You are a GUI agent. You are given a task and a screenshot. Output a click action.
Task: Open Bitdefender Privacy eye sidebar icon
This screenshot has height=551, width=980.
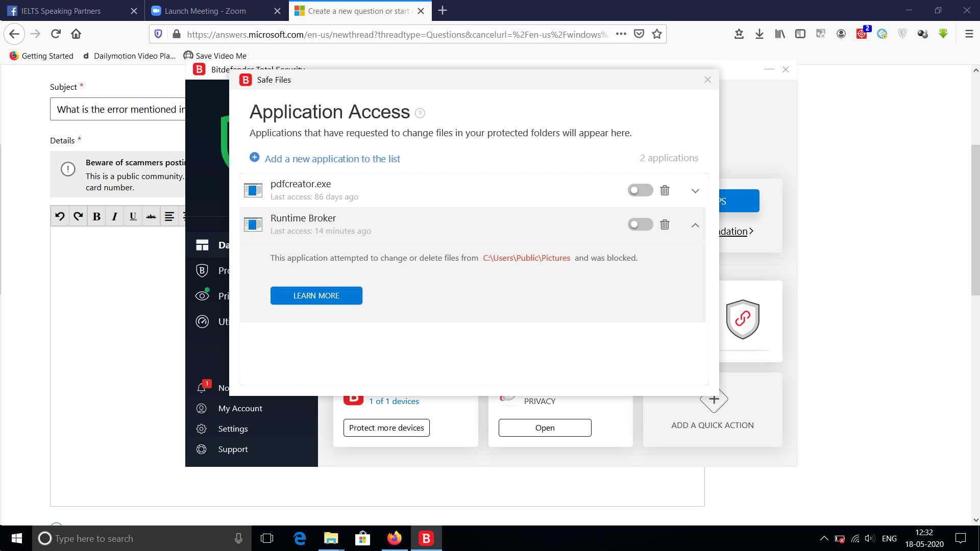click(x=203, y=296)
